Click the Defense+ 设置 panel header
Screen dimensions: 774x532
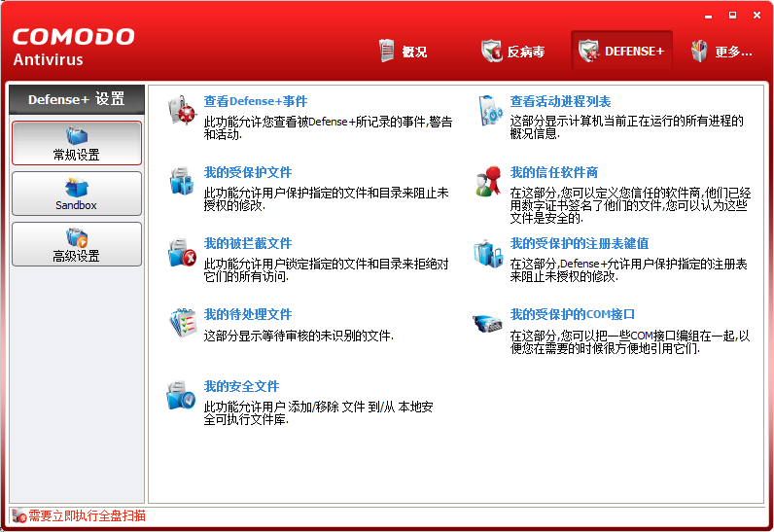[x=77, y=99]
